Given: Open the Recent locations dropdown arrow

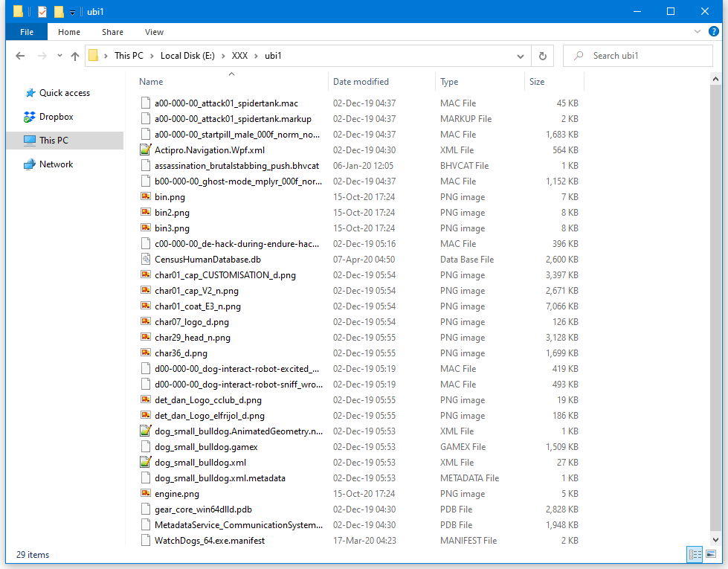Looking at the screenshot, I should pos(58,56).
